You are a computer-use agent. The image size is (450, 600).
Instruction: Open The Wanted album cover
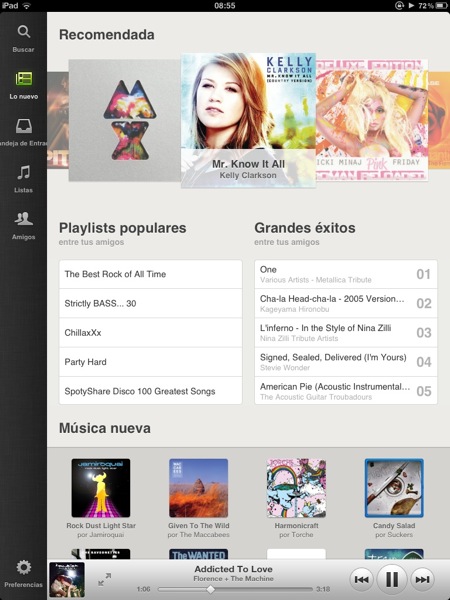(x=199, y=554)
